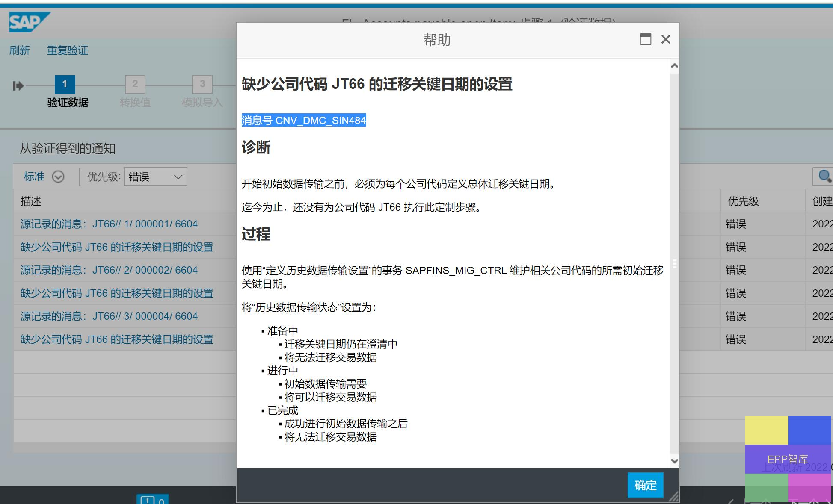Click the 标准 view label
This screenshot has width=833, height=504.
tap(34, 177)
